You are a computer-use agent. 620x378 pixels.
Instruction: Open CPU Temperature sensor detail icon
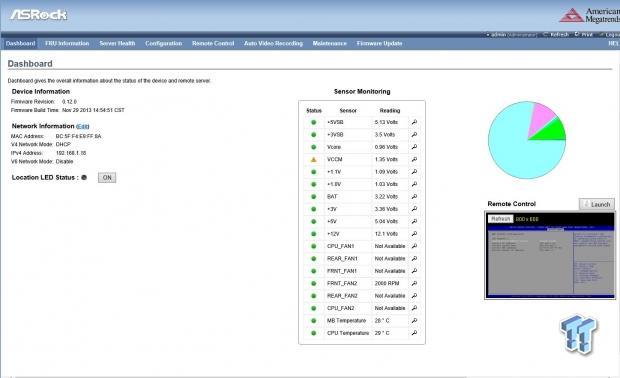[414, 333]
